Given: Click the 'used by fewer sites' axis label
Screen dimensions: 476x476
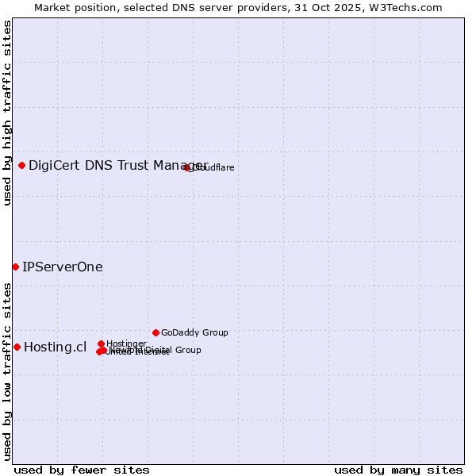Looking at the screenshot, I should tap(82, 470).
